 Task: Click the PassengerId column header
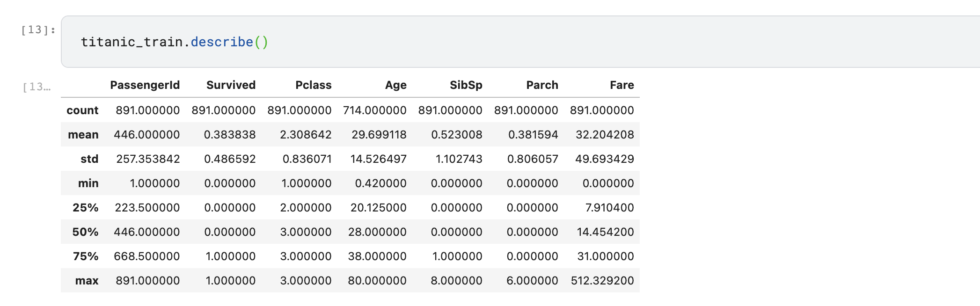tap(145, 85)
